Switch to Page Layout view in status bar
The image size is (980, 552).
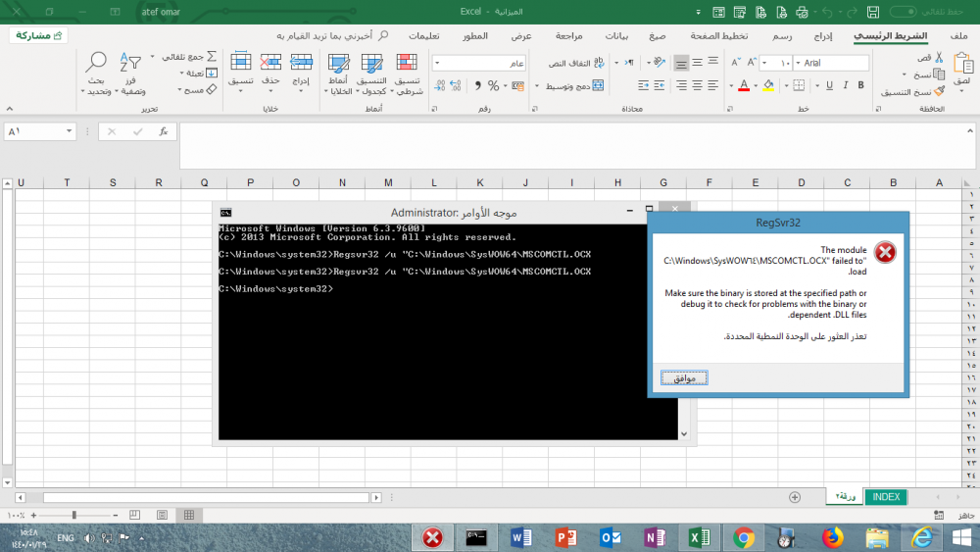[x=162, y=515]
